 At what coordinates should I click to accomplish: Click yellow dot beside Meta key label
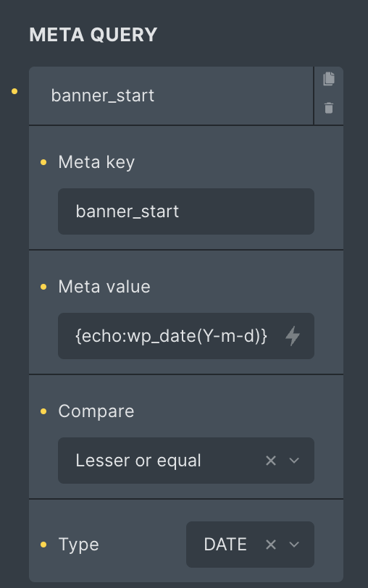click(43, 162)
